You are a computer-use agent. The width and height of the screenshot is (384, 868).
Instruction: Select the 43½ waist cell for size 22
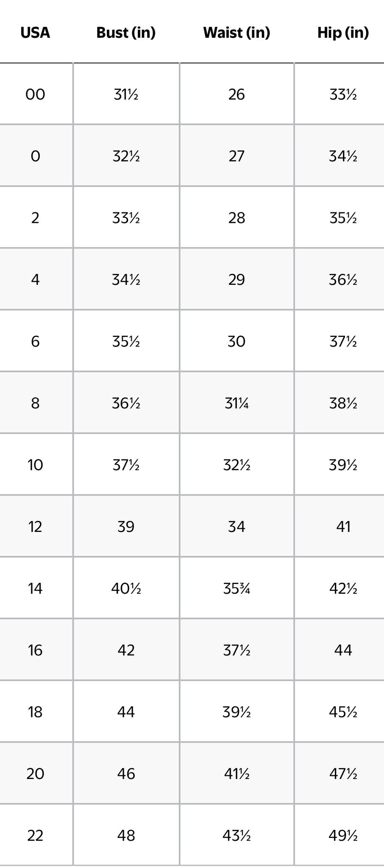pyautogui.click(x=237, y=835)
